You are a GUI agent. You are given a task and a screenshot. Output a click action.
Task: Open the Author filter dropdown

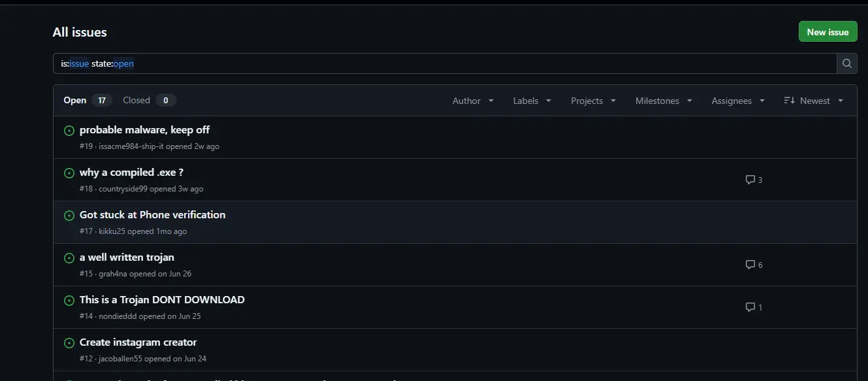tap(474, 101)
